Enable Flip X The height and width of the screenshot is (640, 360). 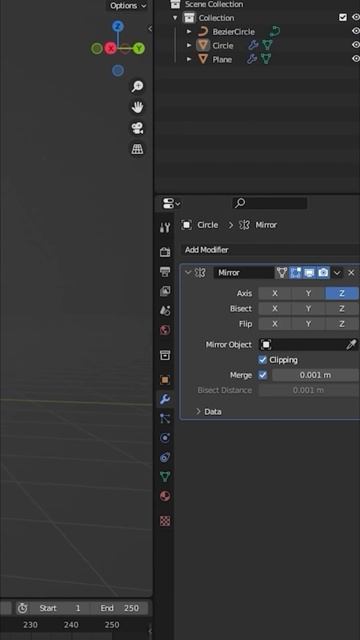(x=275, y=324)
